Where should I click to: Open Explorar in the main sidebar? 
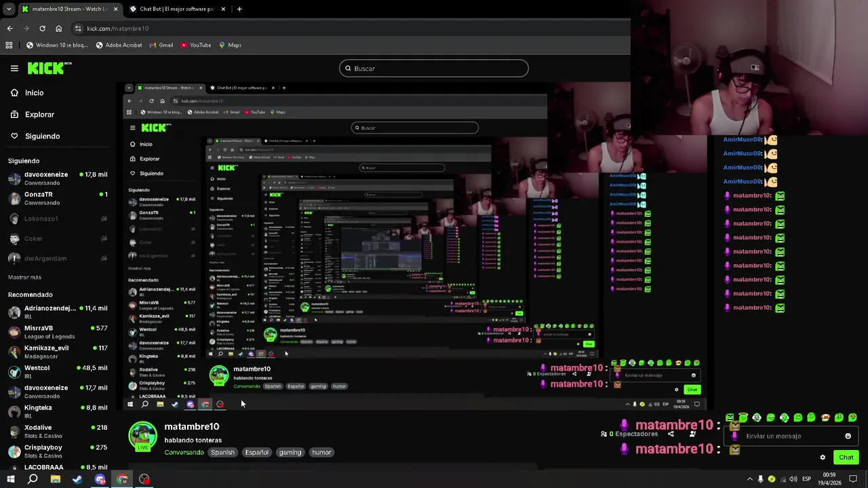pyautogui.click(x=32, y=115)
